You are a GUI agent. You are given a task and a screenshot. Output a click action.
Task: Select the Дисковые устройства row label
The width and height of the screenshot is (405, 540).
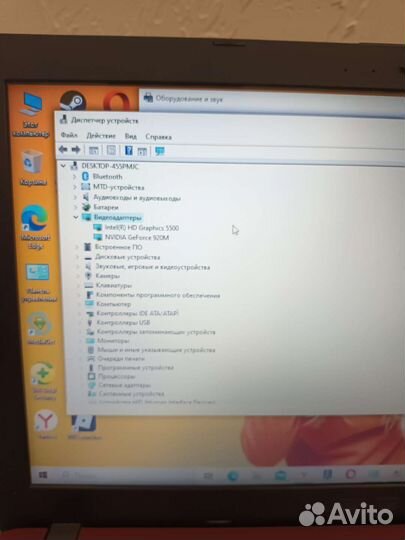point(127,257)
